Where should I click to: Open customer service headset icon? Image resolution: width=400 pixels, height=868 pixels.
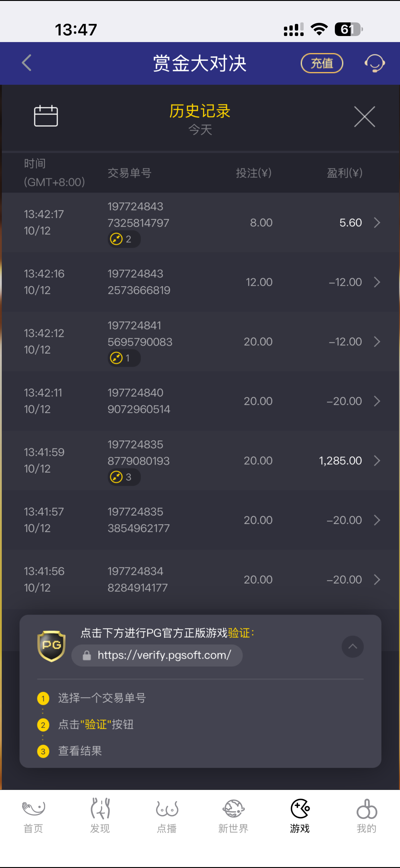point(374,63)
